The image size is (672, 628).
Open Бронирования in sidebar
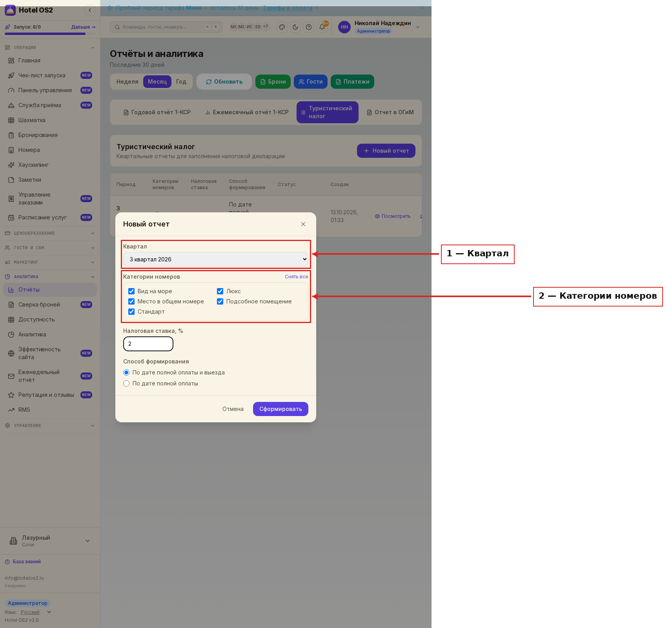point(50,135)
